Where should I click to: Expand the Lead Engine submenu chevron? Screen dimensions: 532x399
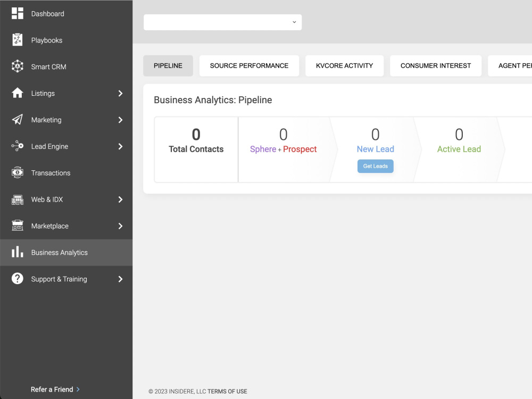pos(120,146)
